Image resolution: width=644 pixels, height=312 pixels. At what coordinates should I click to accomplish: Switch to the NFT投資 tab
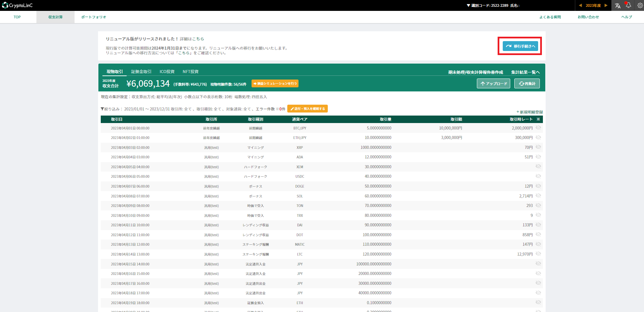point(190,72)
